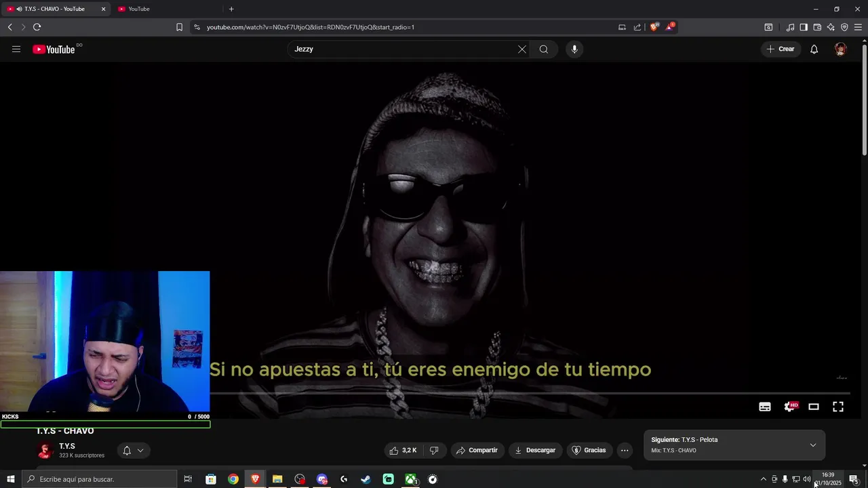Open the Brave VPN shield icon
The height and width of the screenshot is (488, 868).
(844, 27)
